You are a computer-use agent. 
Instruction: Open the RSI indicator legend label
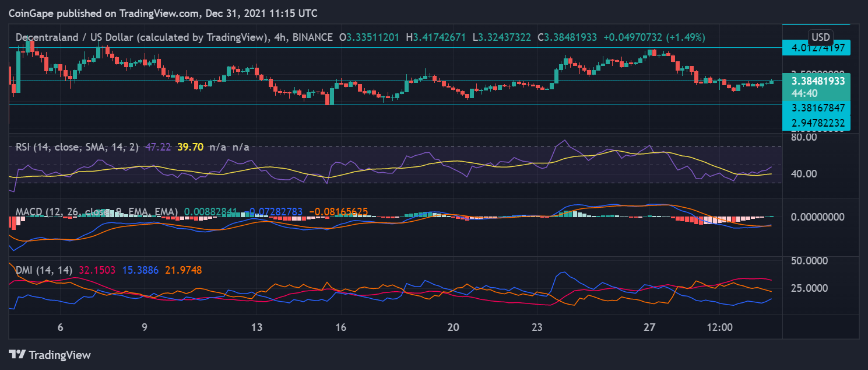point(77,147)
